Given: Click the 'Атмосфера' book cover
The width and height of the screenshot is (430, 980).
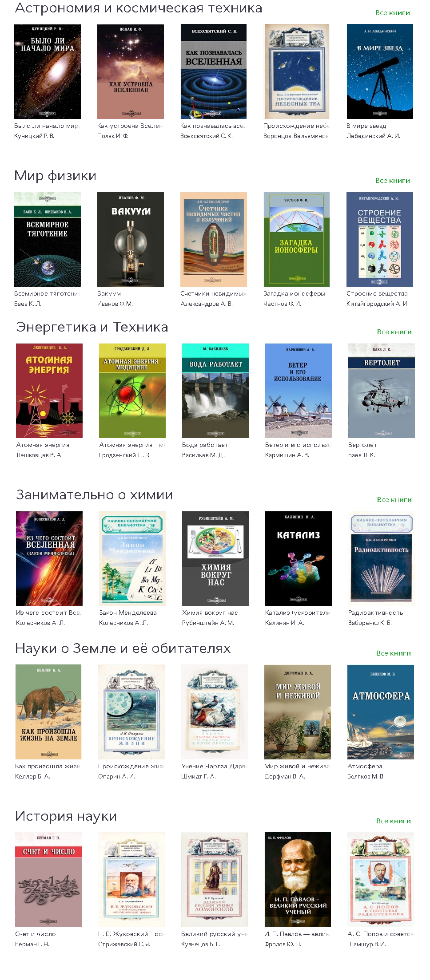Looking at the screenshot, I should 381,712.
